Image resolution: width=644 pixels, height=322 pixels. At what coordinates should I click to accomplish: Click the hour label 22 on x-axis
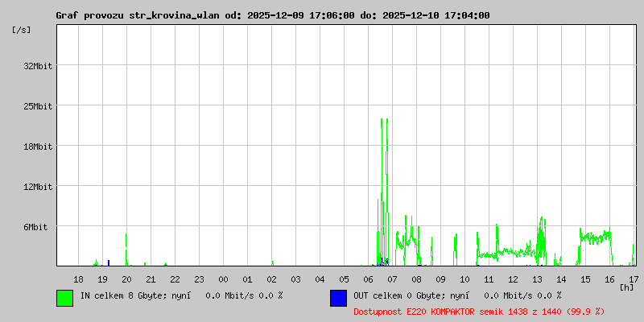click(x=175, y=279)
